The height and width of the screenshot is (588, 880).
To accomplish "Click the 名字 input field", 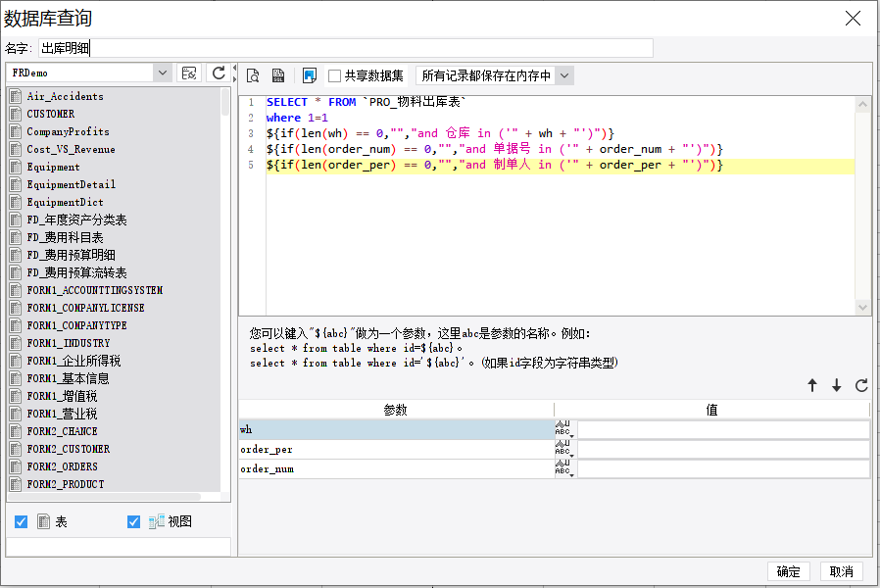I will click(x=346, y=48).
